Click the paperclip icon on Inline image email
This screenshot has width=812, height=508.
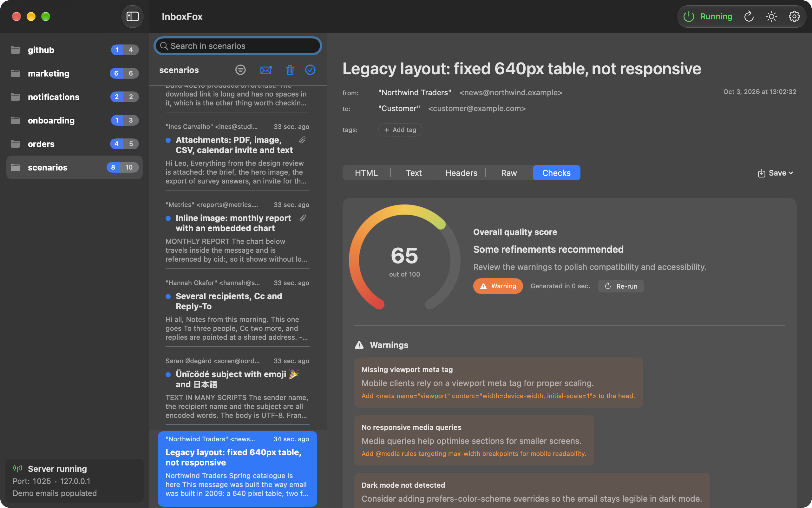[302, 218]
